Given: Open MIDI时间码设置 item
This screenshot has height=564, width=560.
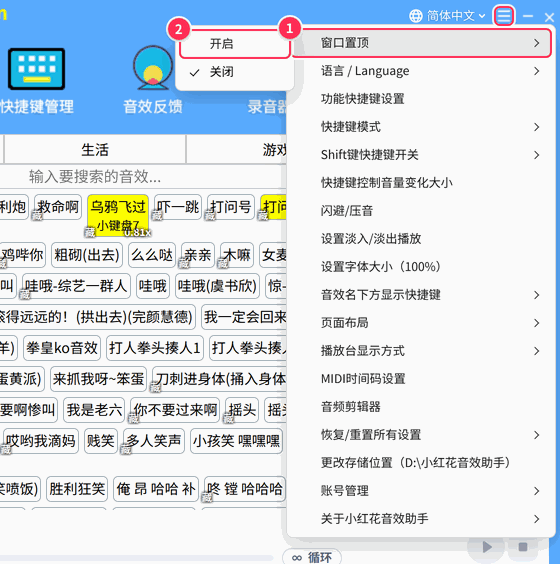Looking at the screenshot, I should (x=422, y=379).
